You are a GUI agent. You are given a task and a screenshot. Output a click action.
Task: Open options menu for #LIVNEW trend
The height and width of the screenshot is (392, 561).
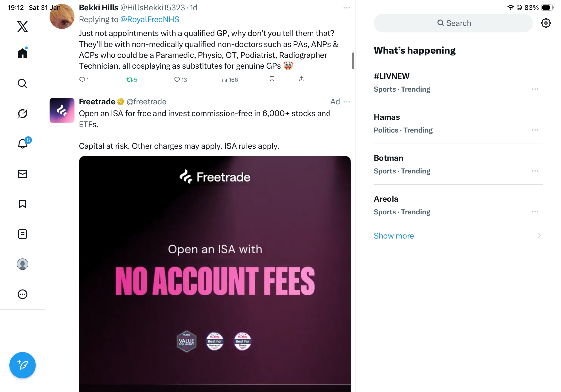[535, 89]
